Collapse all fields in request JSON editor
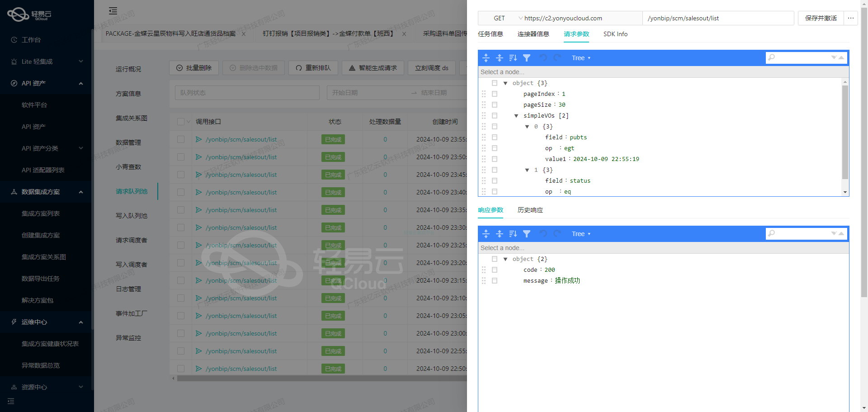This screenshot has width=868, height=412. pos(500,58)
